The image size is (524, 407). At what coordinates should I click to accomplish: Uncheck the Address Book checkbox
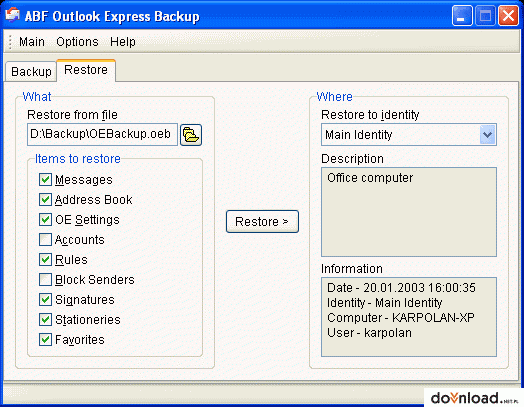[x=45, y=199]
